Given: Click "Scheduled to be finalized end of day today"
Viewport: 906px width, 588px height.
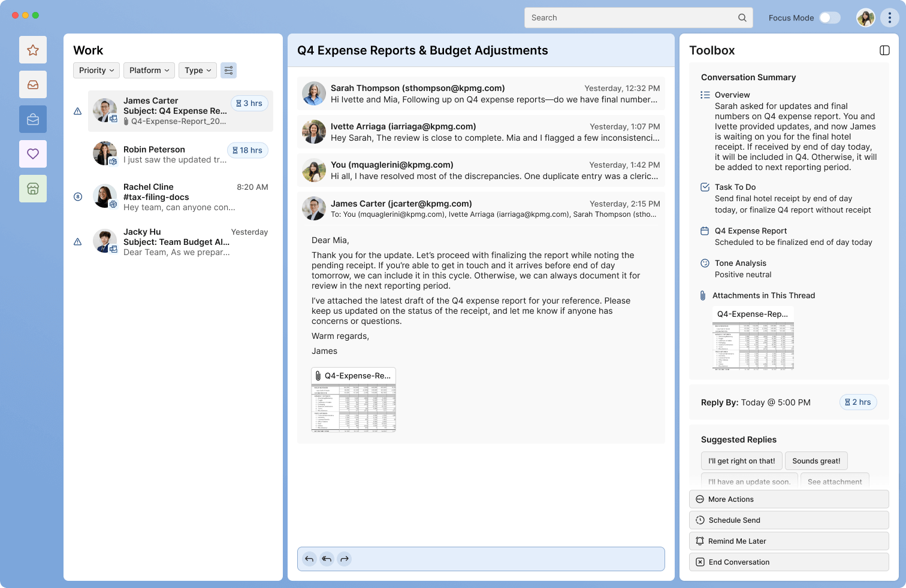Looking at the screenshot, I should [x=793, y=243].
